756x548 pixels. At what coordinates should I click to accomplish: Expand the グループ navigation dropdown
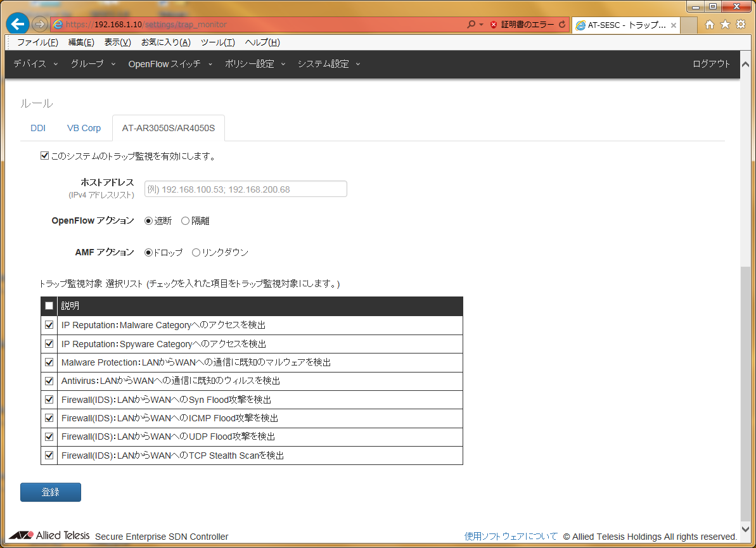pos(93,63)
